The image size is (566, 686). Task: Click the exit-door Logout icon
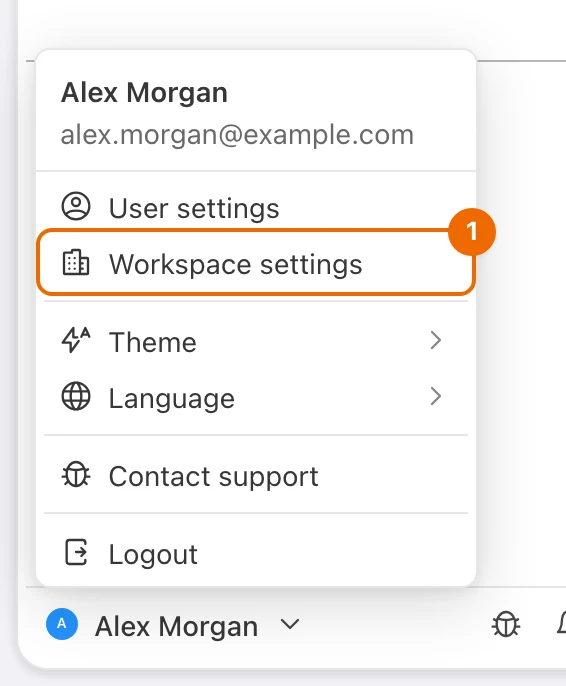76,552
